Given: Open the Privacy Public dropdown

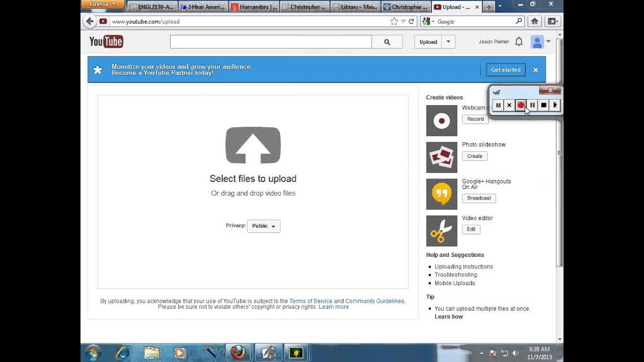Looking at the screenshot, I should [x=264, y=226].
